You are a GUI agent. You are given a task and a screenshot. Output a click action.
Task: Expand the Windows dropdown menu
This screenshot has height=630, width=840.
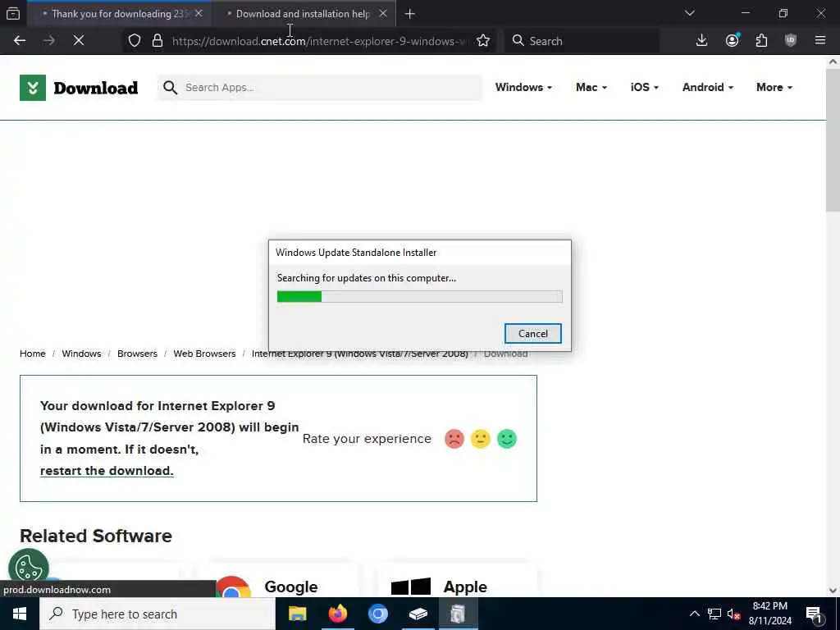[523, 87]
